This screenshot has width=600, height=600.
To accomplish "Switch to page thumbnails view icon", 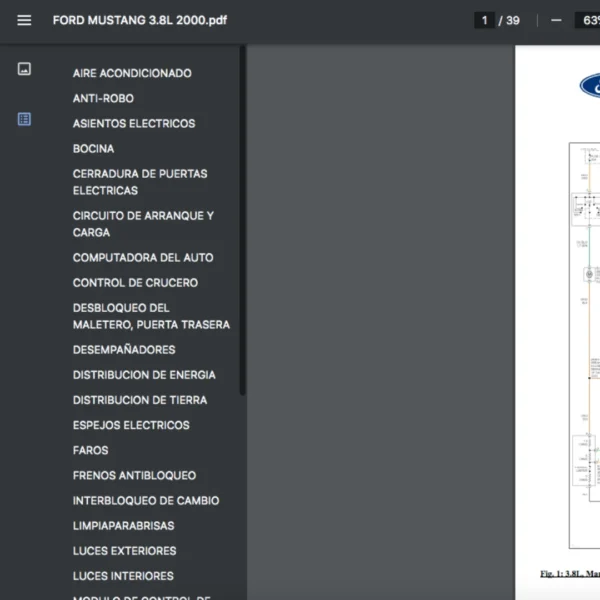I will coord(24,69).
